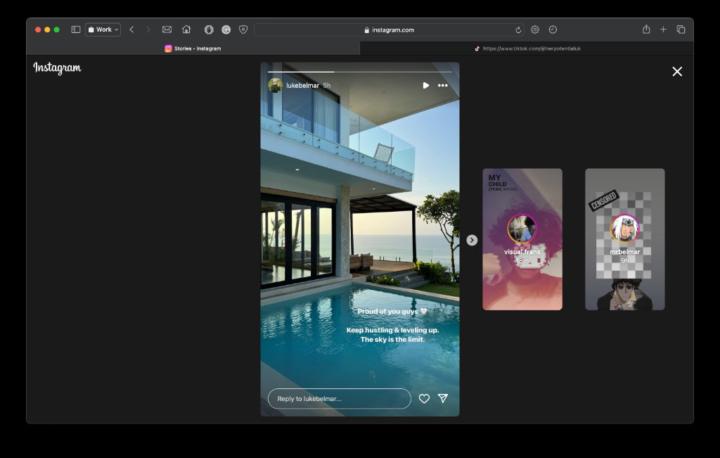Share the story using the paper plane icon
Image resolution: width=720 pixels, height=458 pixels.
click(443, 398)
